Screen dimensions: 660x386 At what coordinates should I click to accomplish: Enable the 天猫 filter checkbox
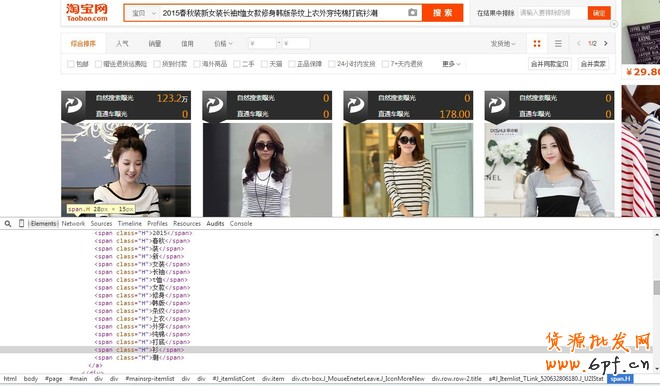[264, 64]
